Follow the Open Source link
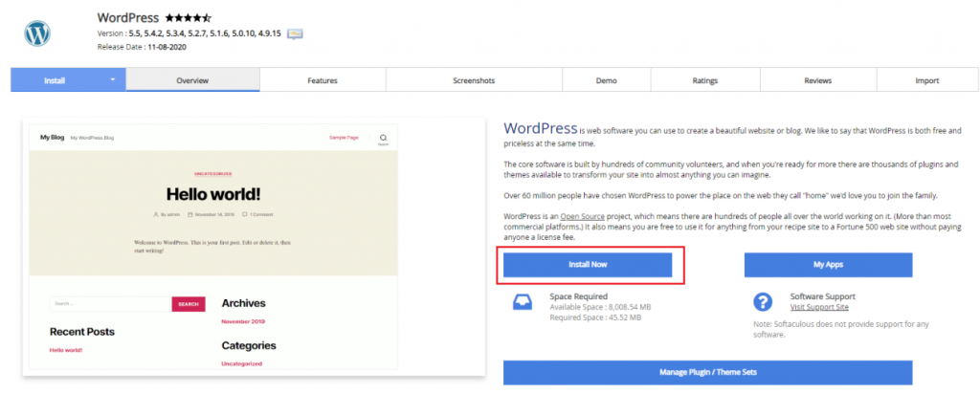Viewport: 980px width, 415px height. (583, 216)
